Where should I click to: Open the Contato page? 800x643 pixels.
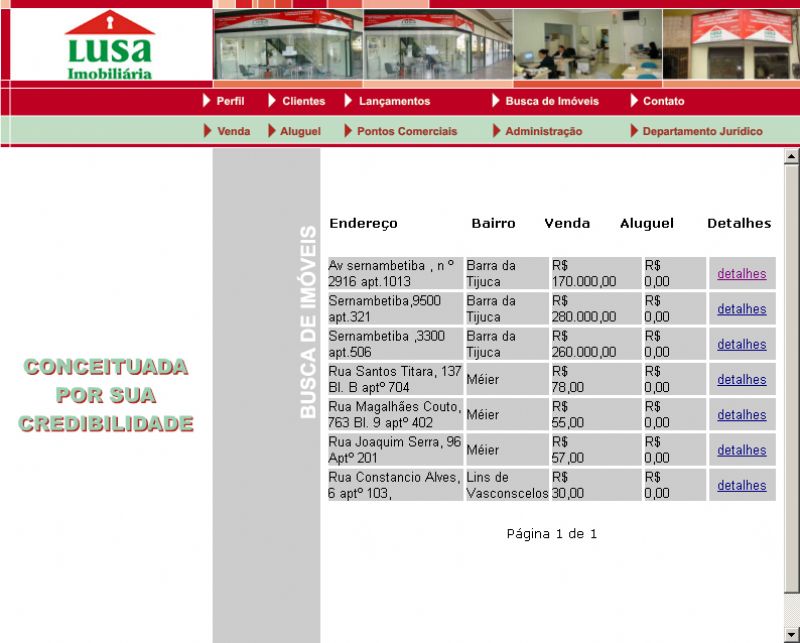click(x=663, y=101)
